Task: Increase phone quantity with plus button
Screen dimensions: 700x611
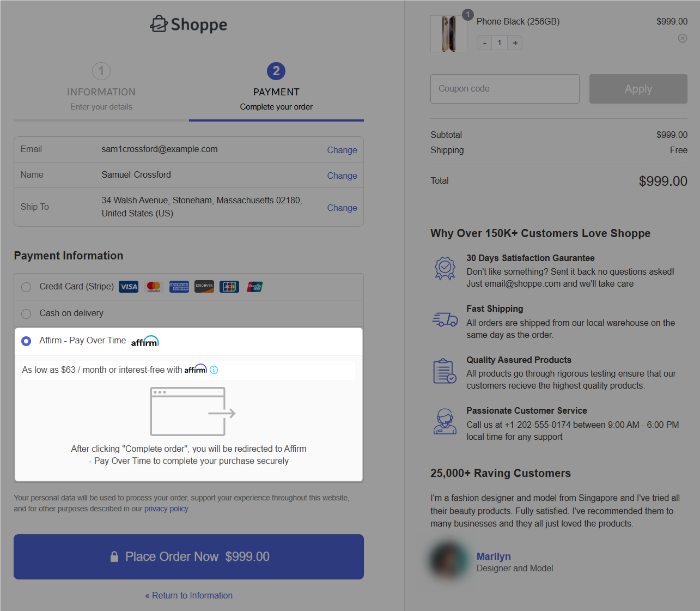Action: pos(515,43)
